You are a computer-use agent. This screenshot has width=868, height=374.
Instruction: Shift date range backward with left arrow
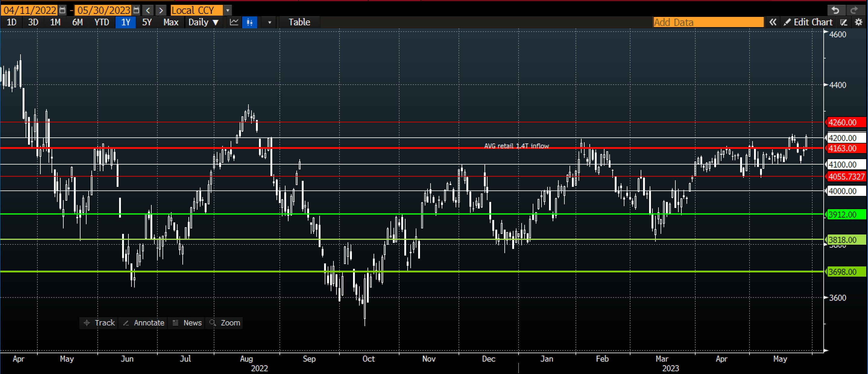148,10
